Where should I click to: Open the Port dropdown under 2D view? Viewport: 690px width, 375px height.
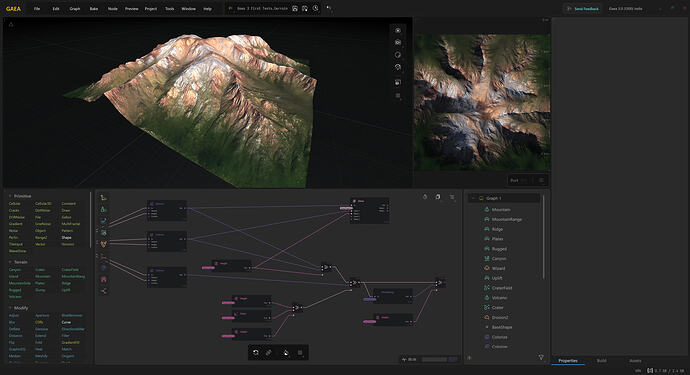point(528,180)
